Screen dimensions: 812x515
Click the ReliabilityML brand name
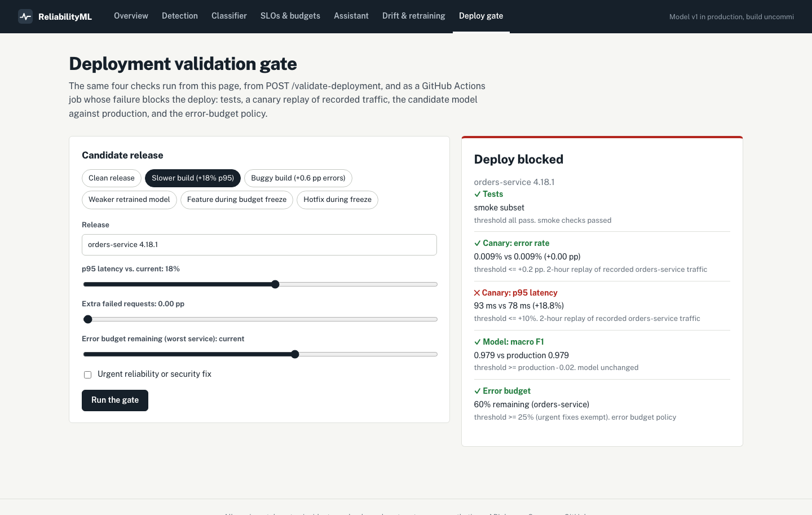(x=65, y=17)
